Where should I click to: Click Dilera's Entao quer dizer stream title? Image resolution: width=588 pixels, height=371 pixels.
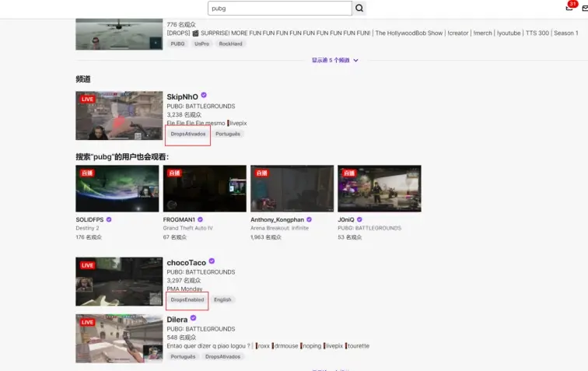268,346
